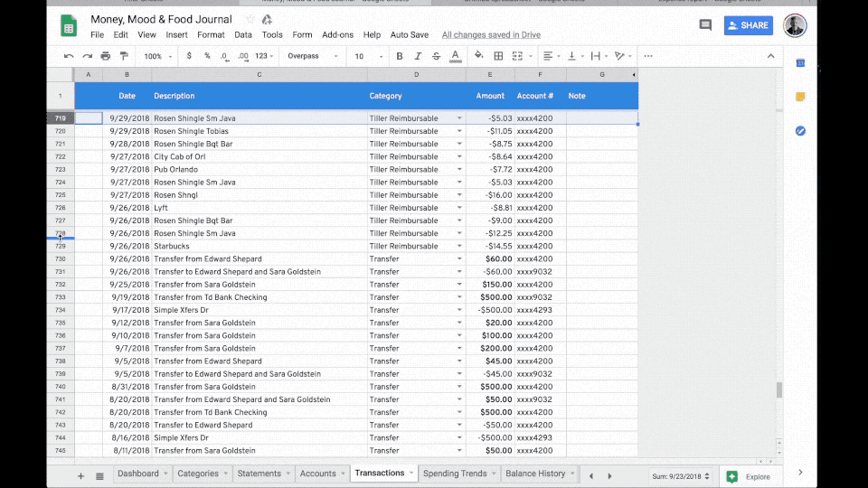This screenshot has height=488, width=868.
Task: Open the more number formats 123 menu
Action: tap(264, 56)
